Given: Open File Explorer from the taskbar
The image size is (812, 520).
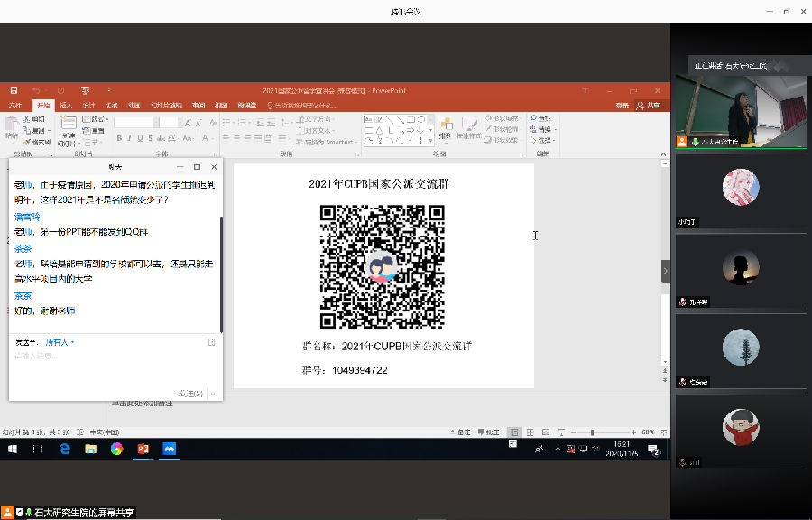Looking at the screenshot, I should point(90,449).
